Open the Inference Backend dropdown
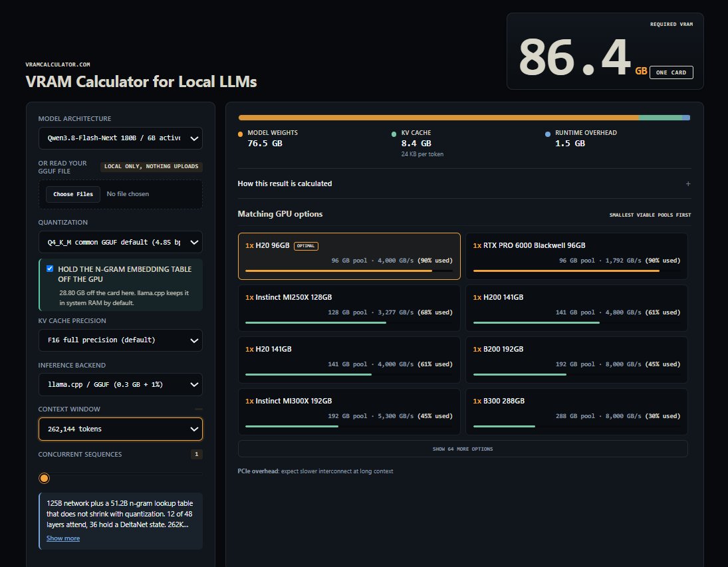 (120, 384)
